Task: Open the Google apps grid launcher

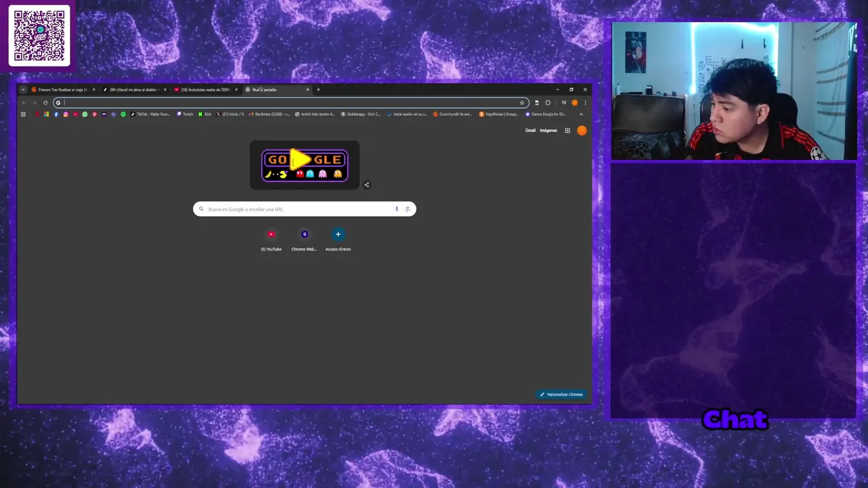Action: click(x=568, y=130)
